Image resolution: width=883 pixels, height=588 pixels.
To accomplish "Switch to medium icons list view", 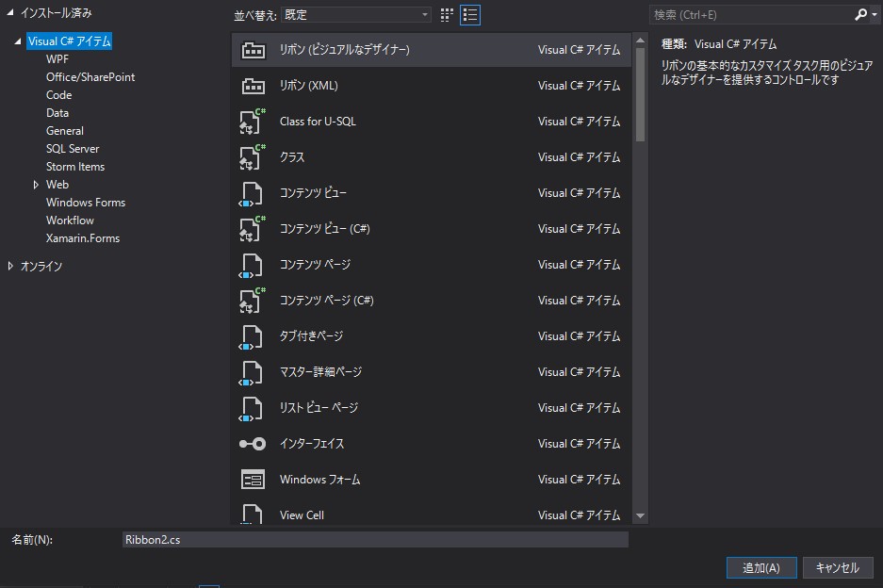I will (x=470, y=15).
